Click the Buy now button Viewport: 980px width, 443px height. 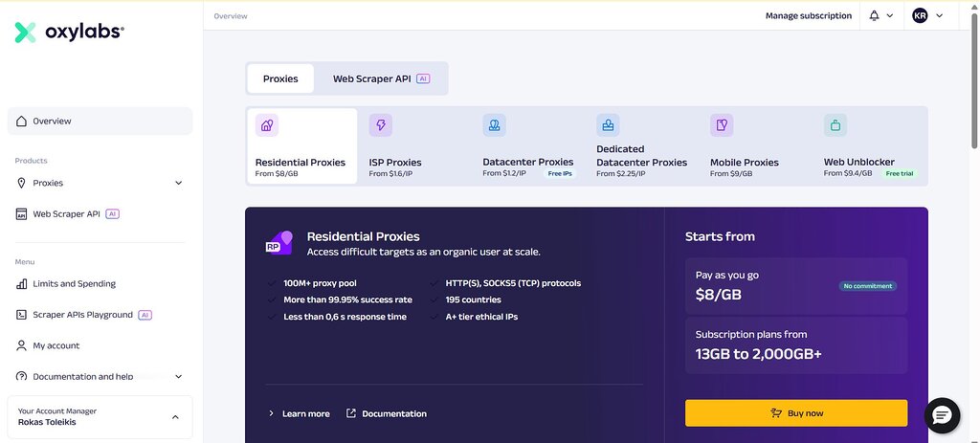pyautogui.click(x=796, y=413)
